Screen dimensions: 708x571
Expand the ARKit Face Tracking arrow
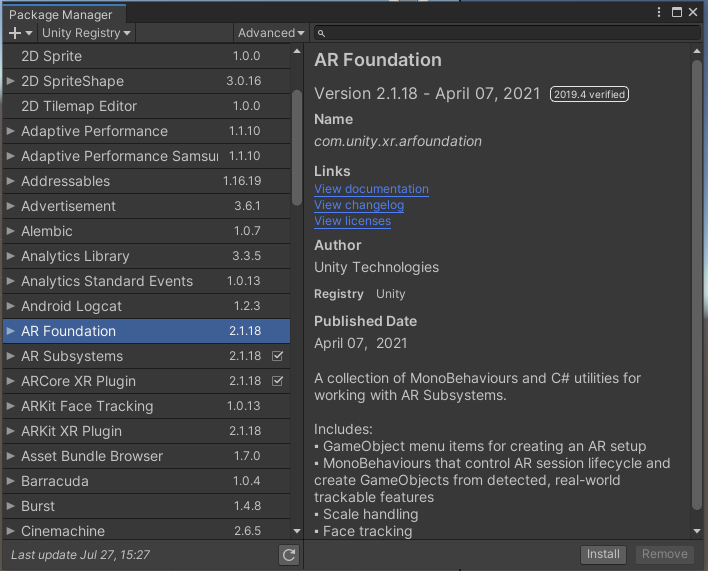pyautogui.click(x=10, y=406)
